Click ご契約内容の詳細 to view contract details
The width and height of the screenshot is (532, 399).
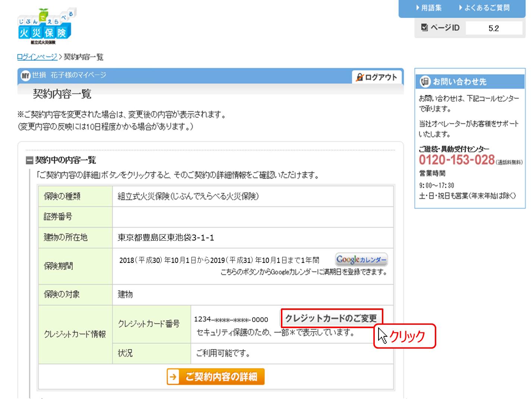215,377
